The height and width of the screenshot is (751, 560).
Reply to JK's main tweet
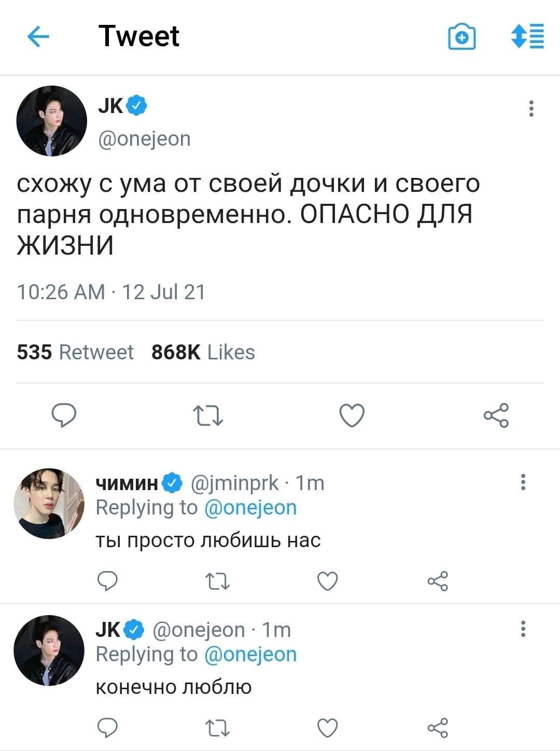pos(64,415)
